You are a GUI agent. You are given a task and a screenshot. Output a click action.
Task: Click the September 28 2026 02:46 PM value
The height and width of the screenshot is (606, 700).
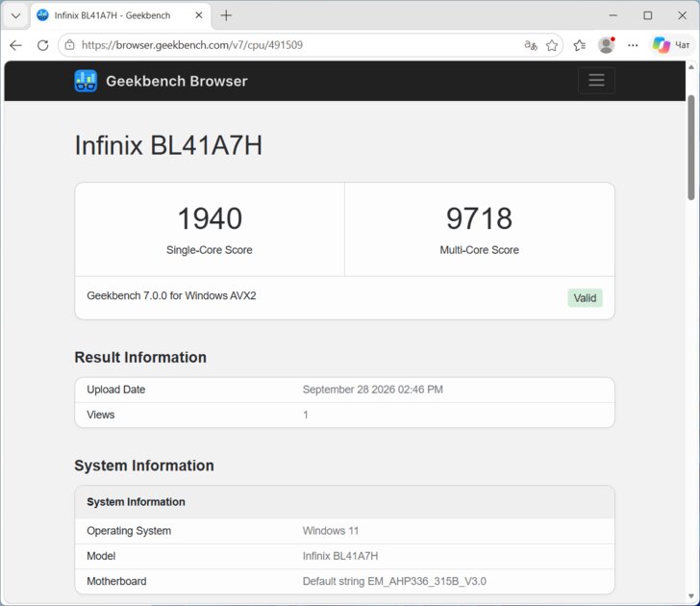pos(373,390)
